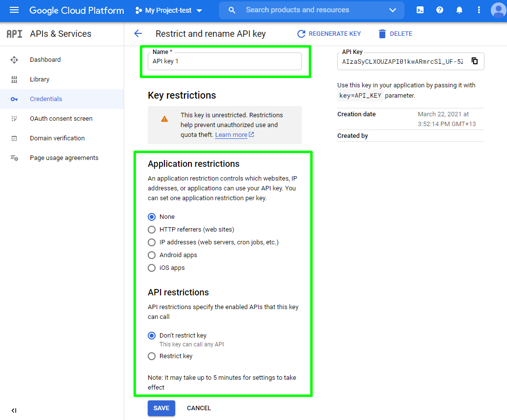507x420 pixels.
Task: Choose Don't restrict key option
Action: click(152, 336)
